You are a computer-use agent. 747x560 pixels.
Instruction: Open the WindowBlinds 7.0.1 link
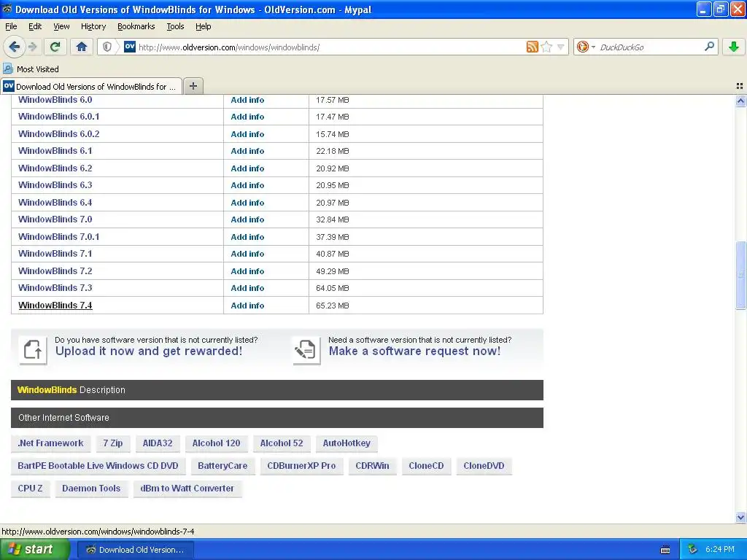pos(58,237)
